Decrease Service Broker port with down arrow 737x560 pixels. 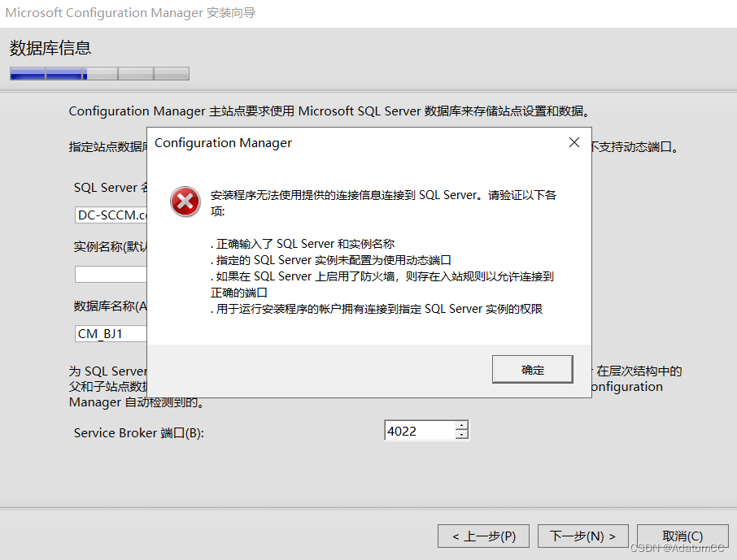pyautogui.click(x=461, y=435)
